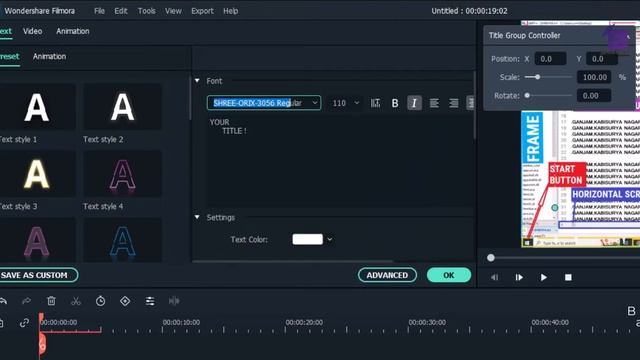Collapse the Font section
The height and width of the screenshot is (360, 640).
(197, 81)
